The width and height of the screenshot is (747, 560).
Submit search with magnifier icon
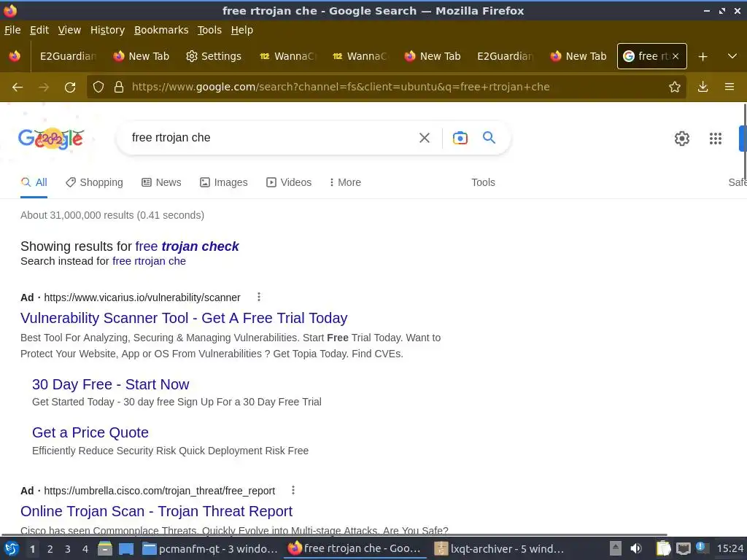pyautogui.click(x=489, y=138)
